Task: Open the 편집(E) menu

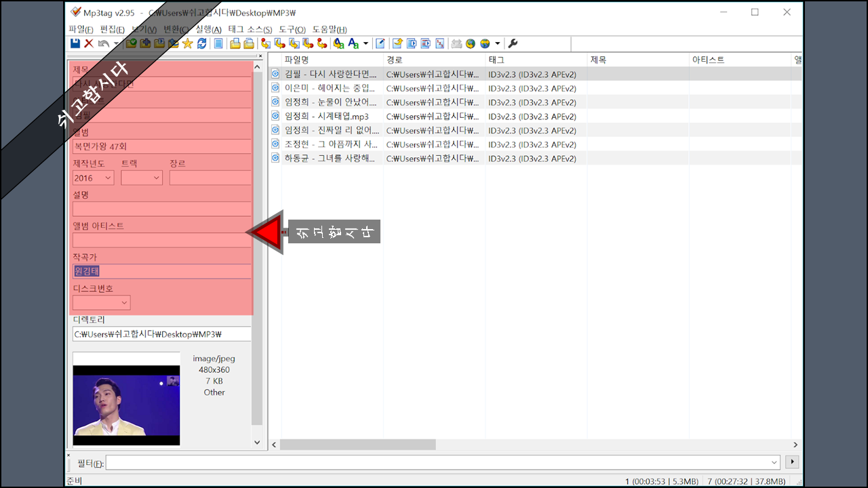Action: 112,29
